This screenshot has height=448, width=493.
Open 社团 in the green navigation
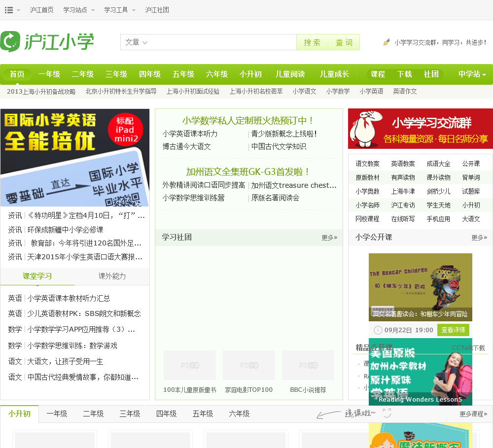(x=431, y=74)
